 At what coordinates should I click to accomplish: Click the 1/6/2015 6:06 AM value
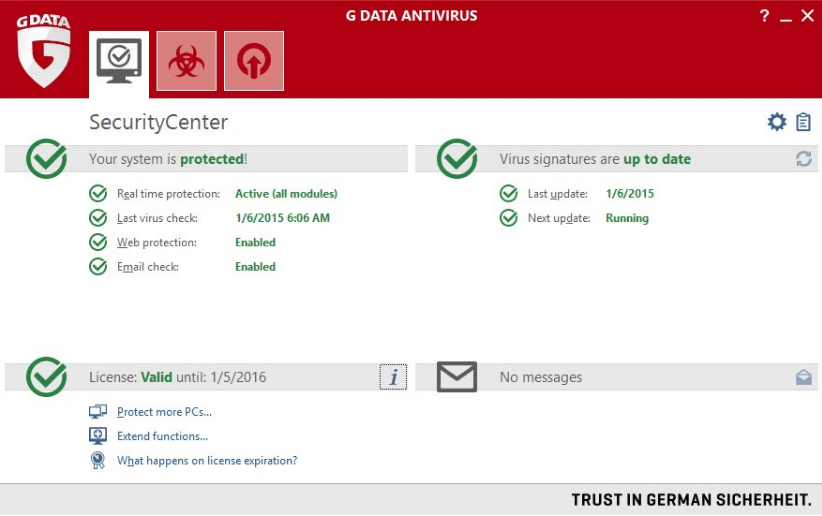(x=283, y=218)
